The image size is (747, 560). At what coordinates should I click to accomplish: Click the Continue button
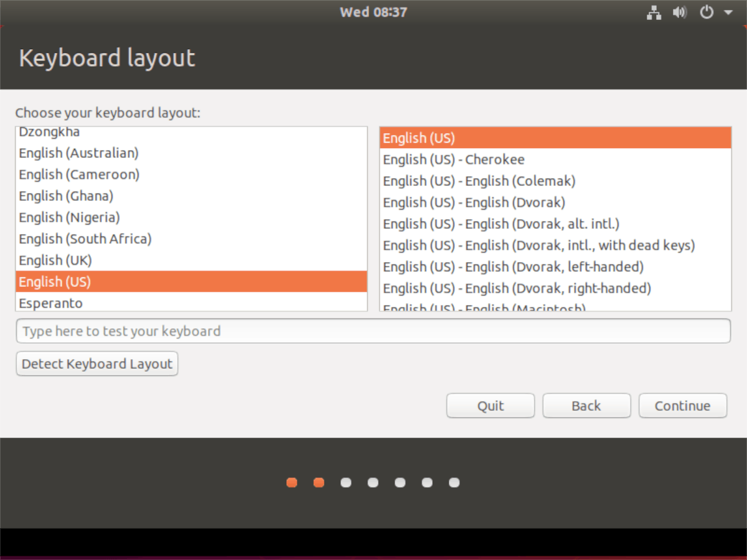point(682,405)
